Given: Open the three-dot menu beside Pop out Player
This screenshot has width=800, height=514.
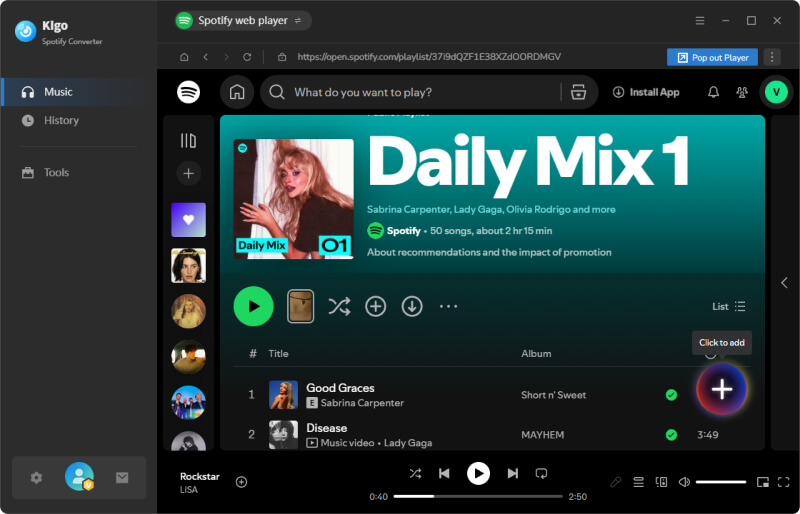Looking at the screenshot, I should point(772,57).
